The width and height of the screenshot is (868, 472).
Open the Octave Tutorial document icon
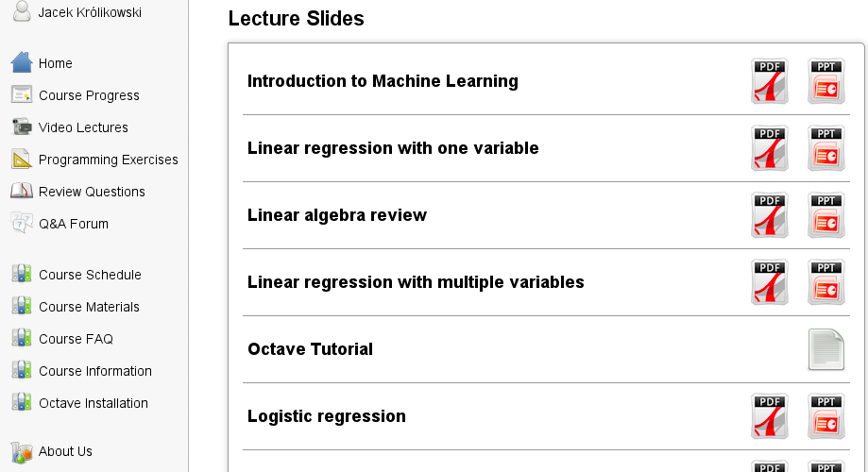825,349
